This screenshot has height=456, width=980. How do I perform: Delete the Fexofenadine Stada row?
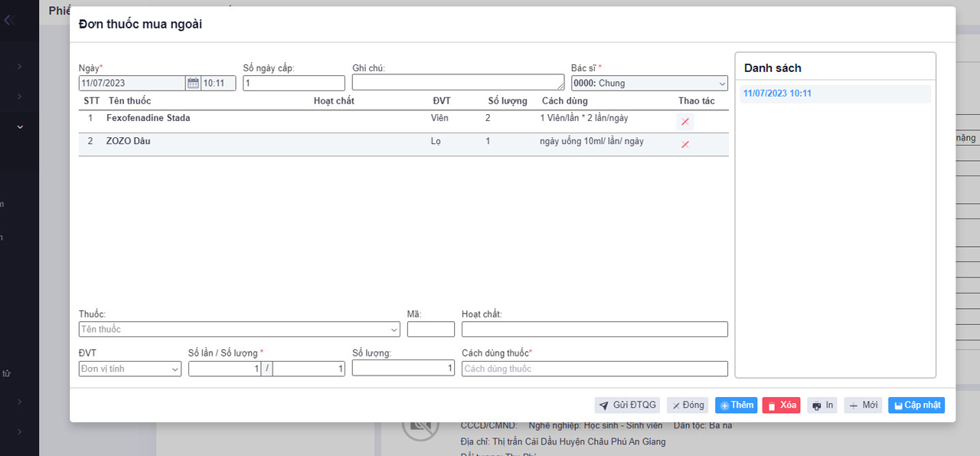[685, 122]
